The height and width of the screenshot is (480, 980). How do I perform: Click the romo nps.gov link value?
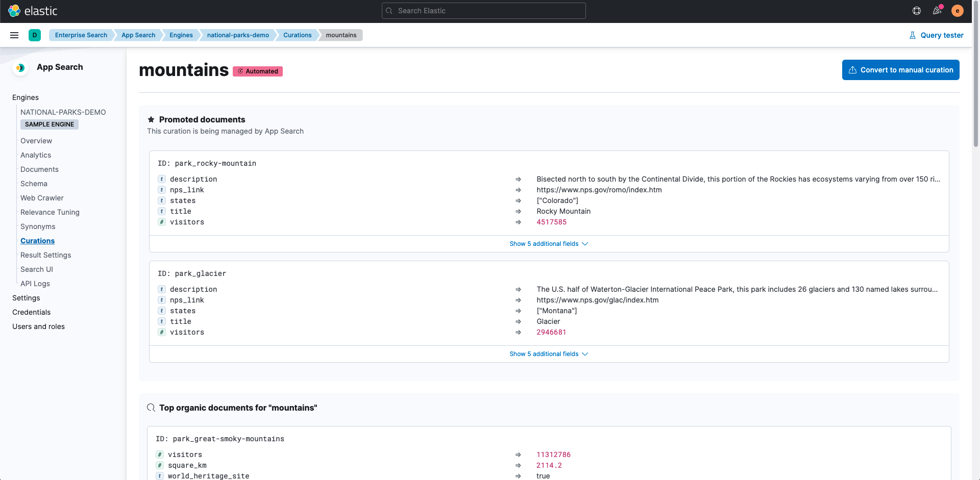599,190
